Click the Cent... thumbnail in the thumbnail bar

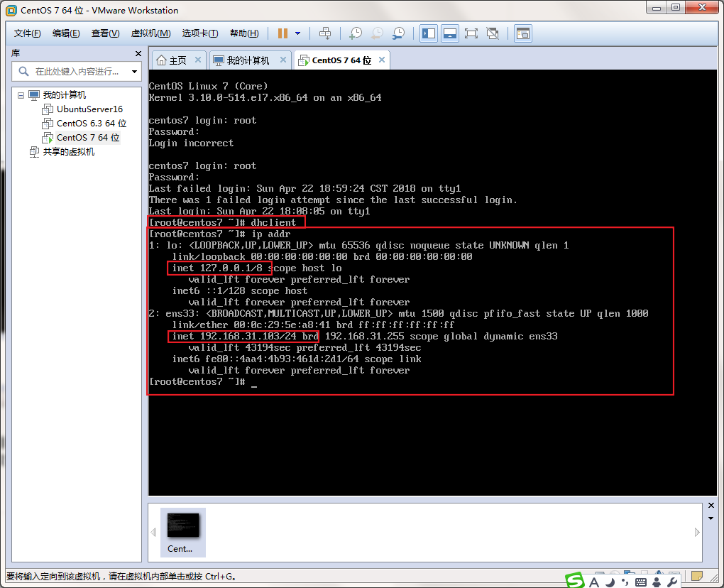(x=183, y=532)
